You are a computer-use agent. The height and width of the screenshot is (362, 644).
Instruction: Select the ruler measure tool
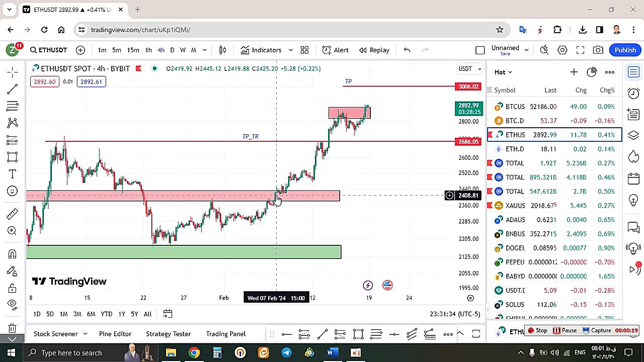(13, 214)
